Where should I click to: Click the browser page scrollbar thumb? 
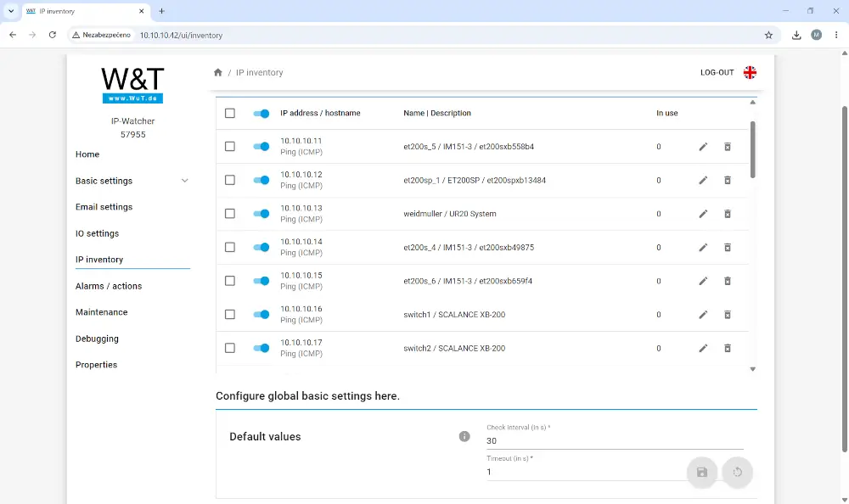point(845,279)
